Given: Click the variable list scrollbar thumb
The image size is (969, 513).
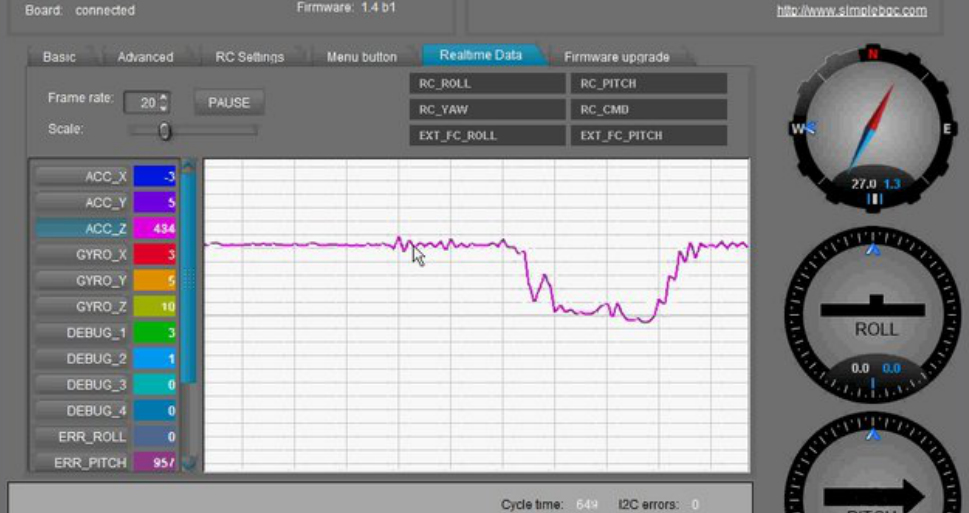Looking at the screenshot, I should (189, 278).
